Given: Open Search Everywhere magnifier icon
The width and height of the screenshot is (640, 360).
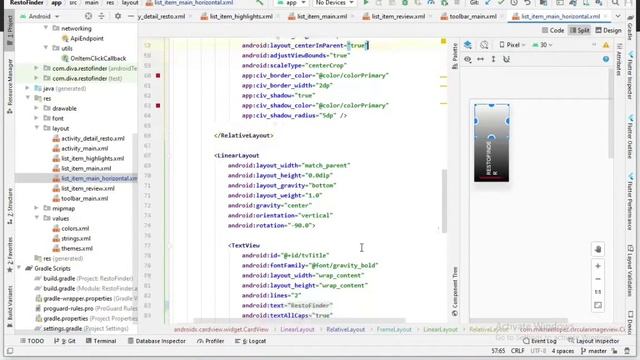Looking at the screenshot, I should pyautogui.click(x=615, y=3).
